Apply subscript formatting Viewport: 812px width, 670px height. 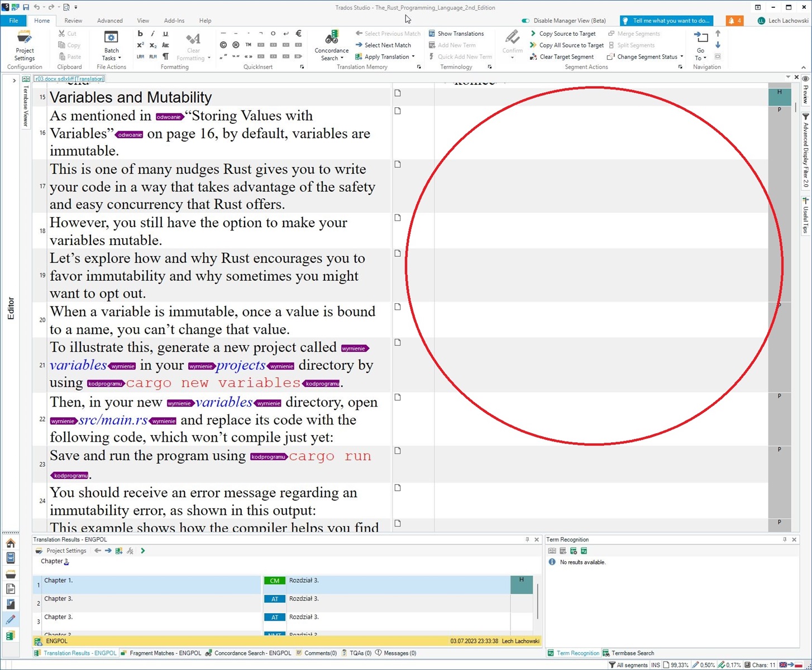[x=152, y=45]
